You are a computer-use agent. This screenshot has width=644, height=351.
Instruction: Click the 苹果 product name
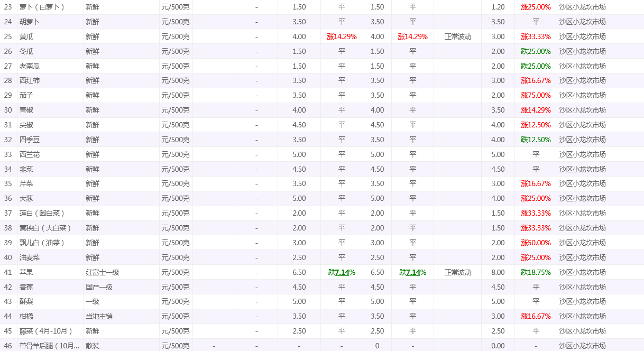coord(26,272)
